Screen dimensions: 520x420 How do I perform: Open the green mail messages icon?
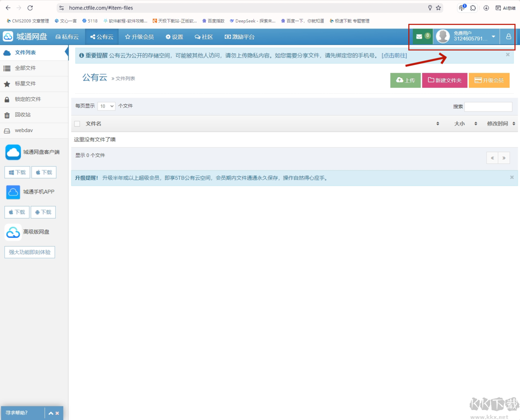[422, 36]
